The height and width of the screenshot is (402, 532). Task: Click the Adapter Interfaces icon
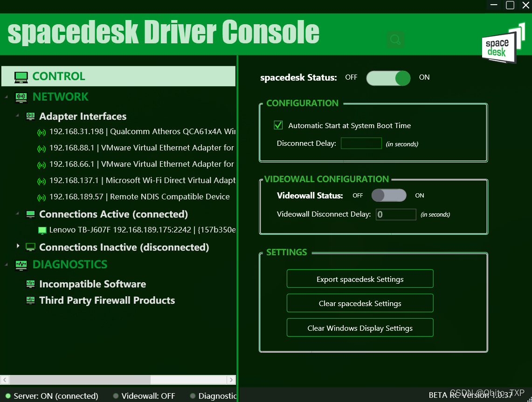30,116
